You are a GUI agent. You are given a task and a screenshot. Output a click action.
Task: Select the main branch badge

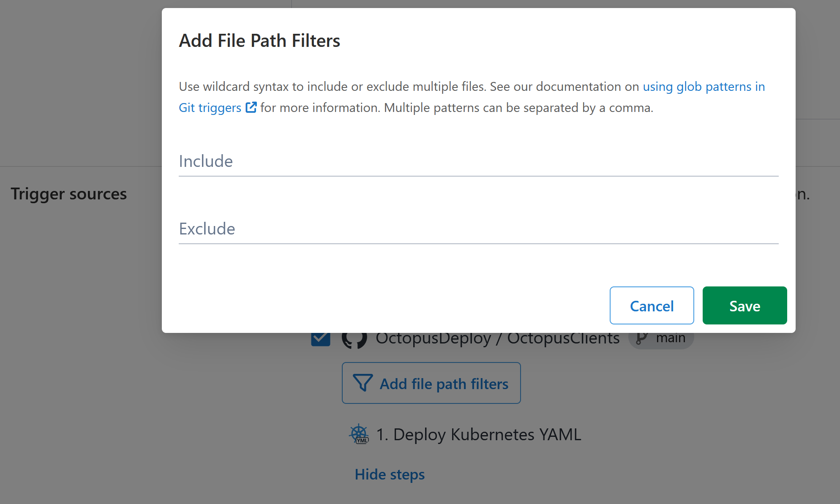(x=661, y=337)
